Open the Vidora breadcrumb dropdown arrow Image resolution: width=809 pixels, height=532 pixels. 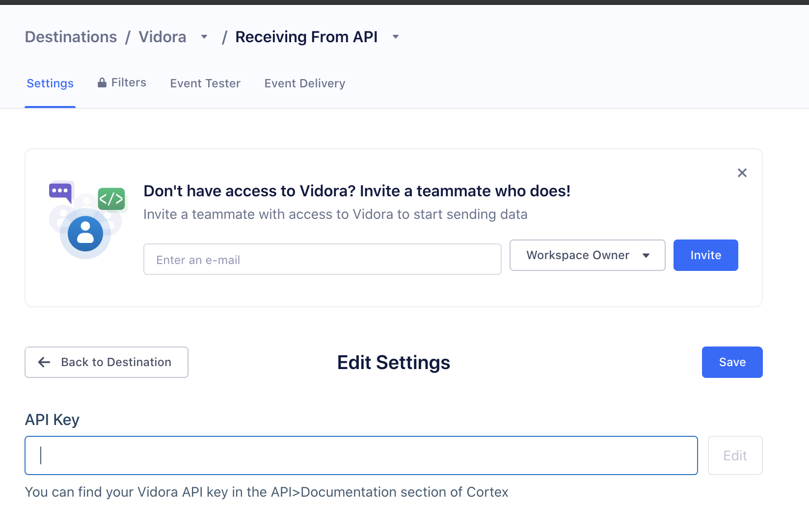point(204,37)
